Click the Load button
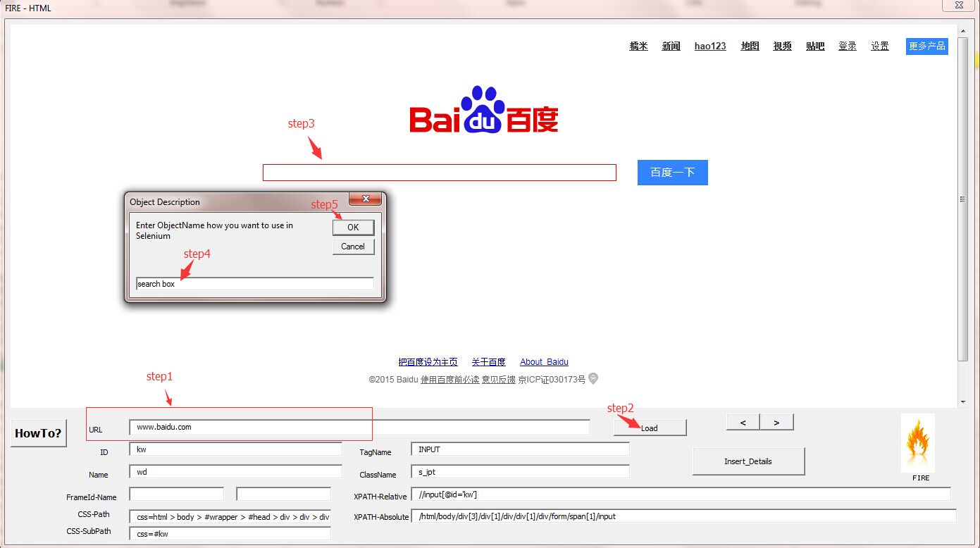980x548 pixels. pos(650,428)
